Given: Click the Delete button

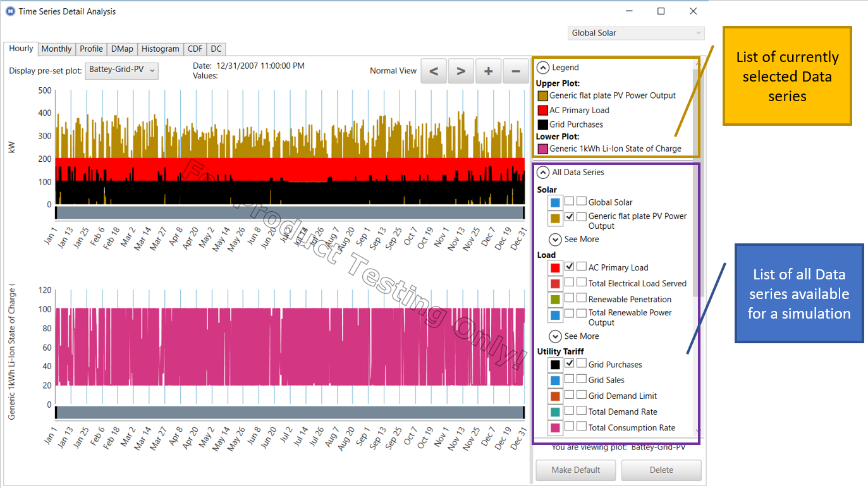Looking at the screenshot, I should (x=661, y=470).
